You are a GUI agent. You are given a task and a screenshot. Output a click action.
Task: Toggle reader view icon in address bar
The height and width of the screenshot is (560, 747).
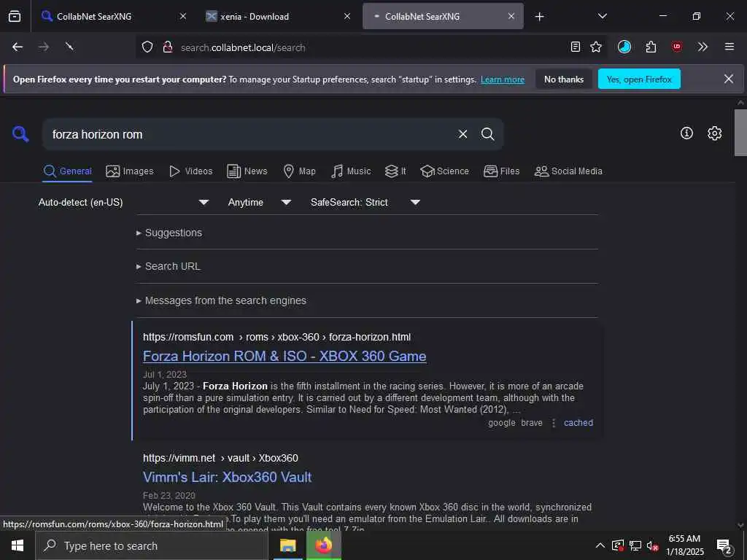click(576, 47)
